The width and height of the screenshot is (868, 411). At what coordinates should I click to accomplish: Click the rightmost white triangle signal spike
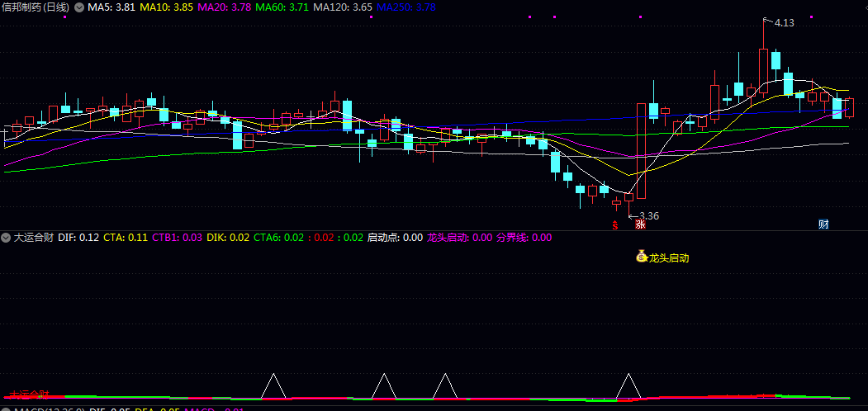[628, 385]
